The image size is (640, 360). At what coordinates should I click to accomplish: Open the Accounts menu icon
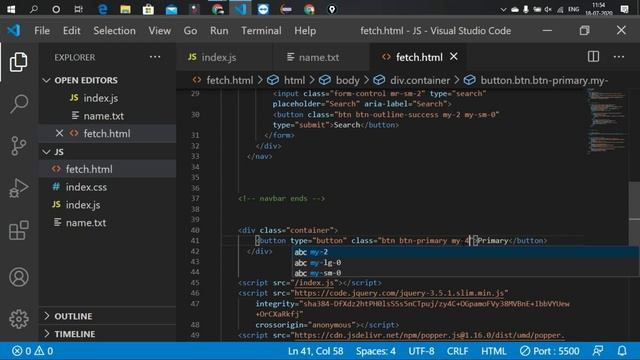(19, 277)
